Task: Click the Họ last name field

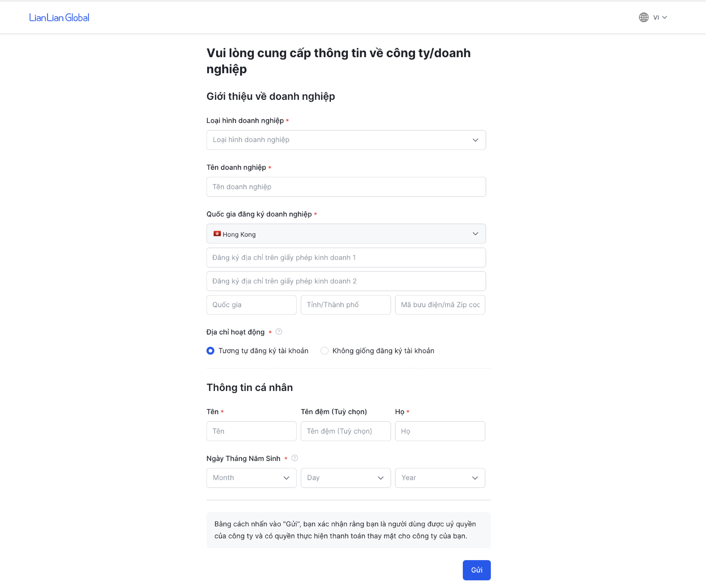Action: pyautogui.click(x=440, y=431)
